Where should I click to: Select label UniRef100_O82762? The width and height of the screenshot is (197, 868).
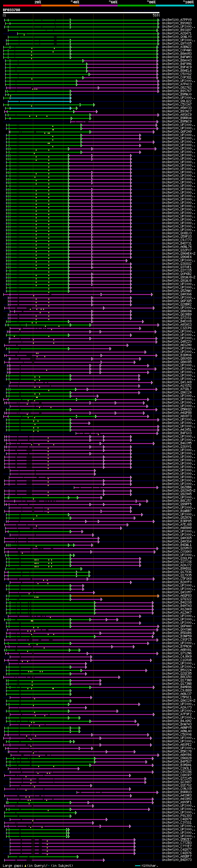pyautogui.click(x=177, y=88)
